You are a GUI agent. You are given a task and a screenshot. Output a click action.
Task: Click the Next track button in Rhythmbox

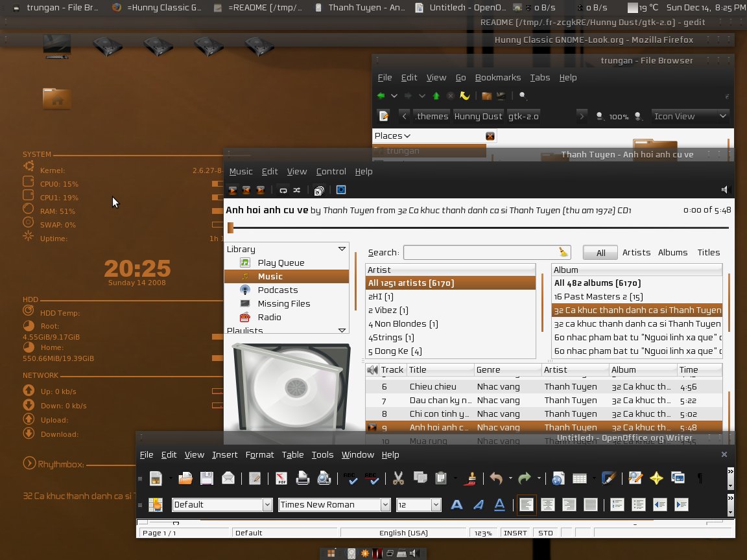[260, 190]
